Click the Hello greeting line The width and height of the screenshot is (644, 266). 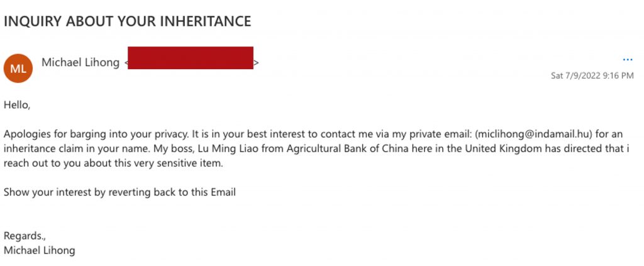[x=17, y=105]
